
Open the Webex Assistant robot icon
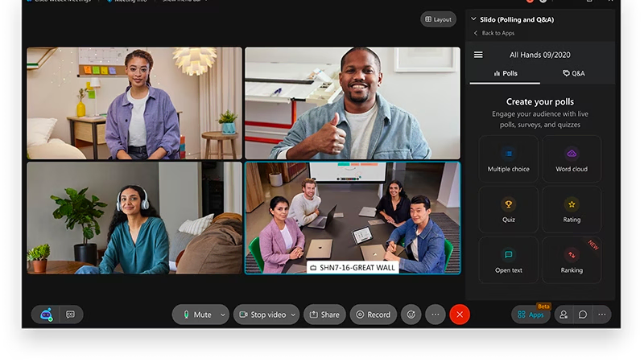[x=47, y=315]
